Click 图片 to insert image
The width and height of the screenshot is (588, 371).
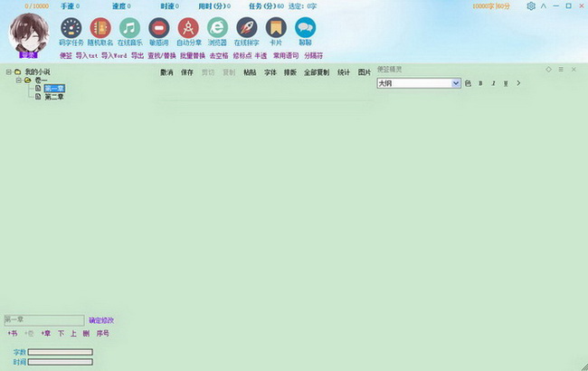365,72
